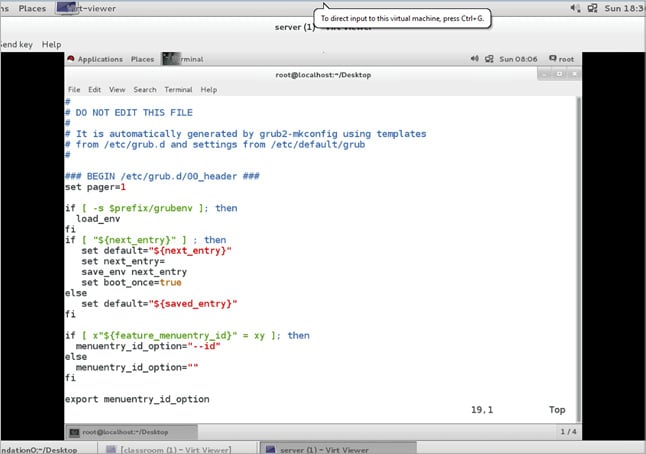Open Virt Viewer Help menu
The image size is (646, 454).
pyautogui.click(x=51, y=44)
